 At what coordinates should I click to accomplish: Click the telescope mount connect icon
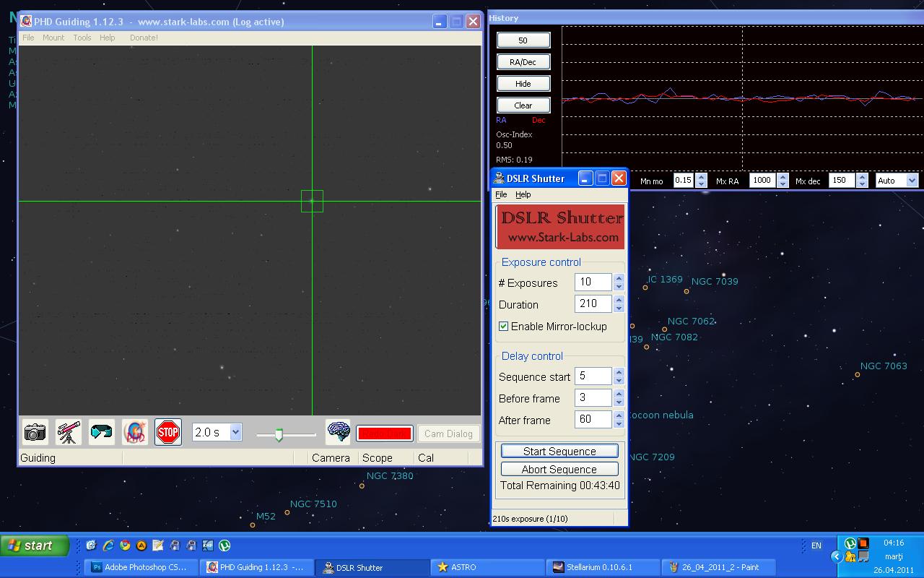69,433
